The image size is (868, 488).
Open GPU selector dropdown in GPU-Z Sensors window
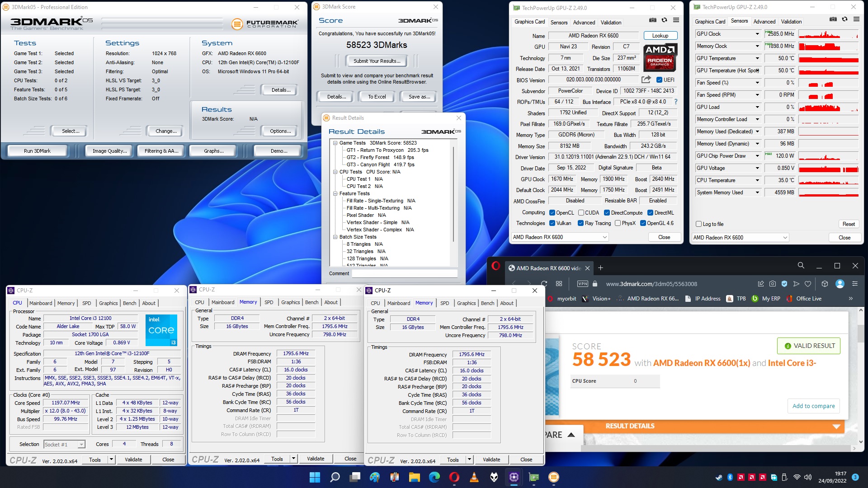[740, 238]
